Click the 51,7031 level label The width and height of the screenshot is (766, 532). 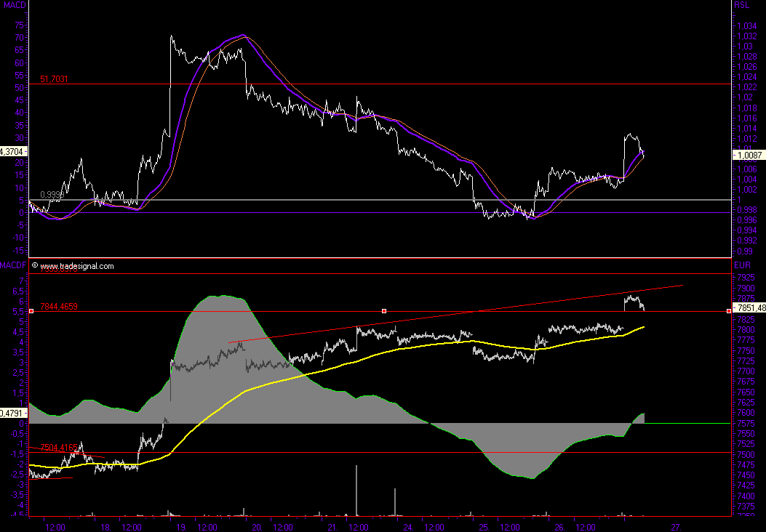coord(55,78)
